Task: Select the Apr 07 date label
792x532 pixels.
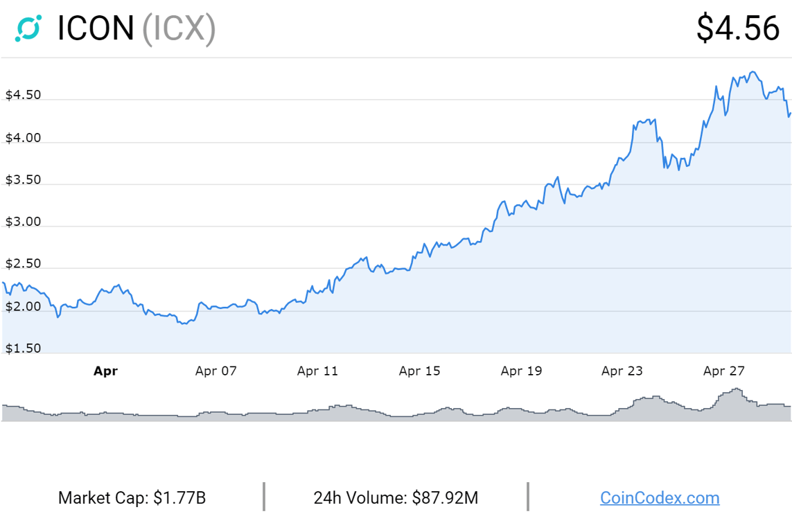Action: coord(215,371)
